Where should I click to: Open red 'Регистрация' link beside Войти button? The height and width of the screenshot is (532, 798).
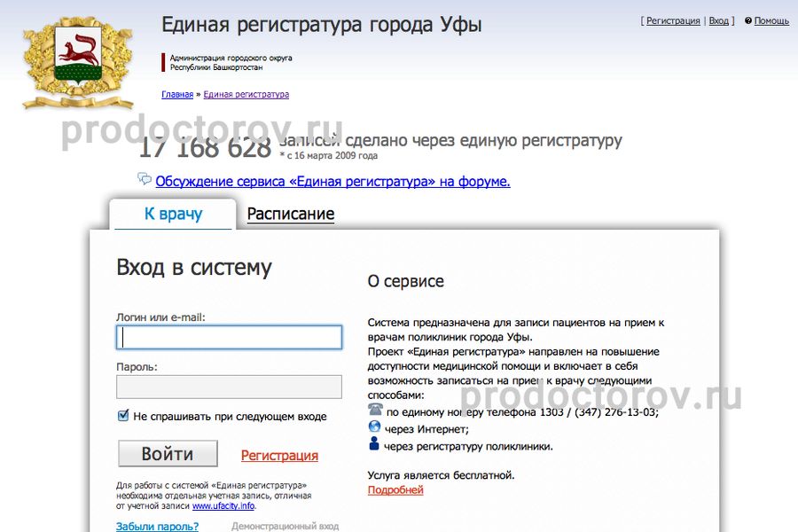pyautogui.click(x=279, y=456)
